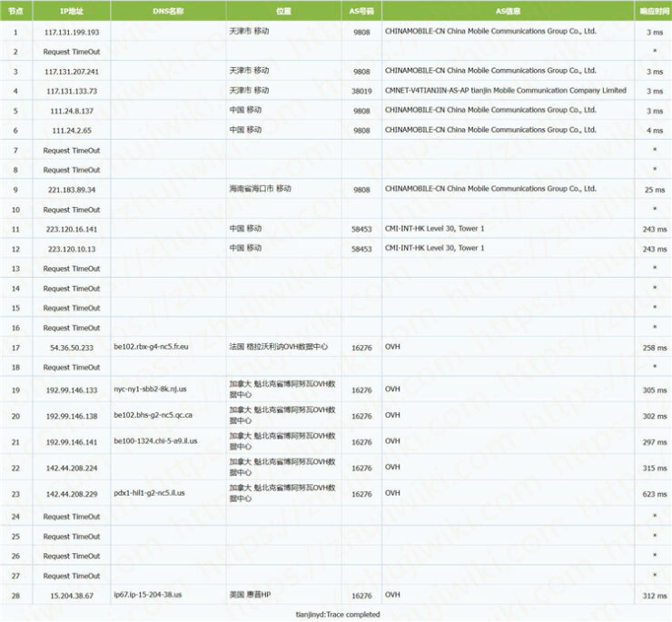
Task: Click response time 315 ms
Action: (655, 469)
